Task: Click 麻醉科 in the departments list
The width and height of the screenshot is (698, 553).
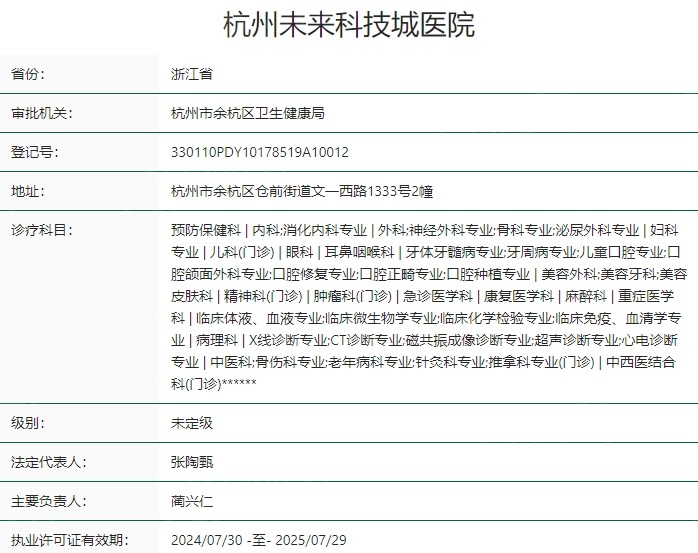Action: point(586,296)
